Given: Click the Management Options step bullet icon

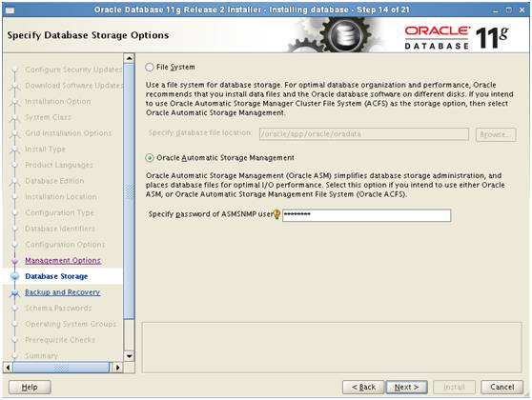Looking at the screenshot, I should click(15, 261).
